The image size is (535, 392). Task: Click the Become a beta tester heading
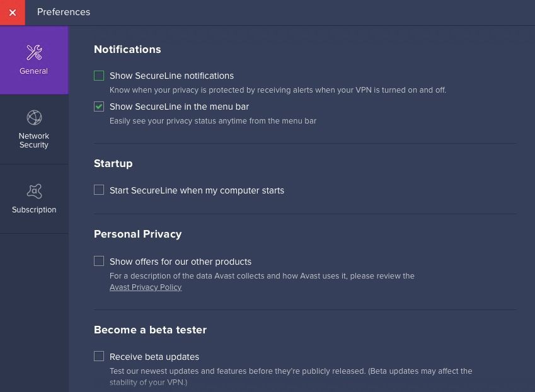coord(150,330)
